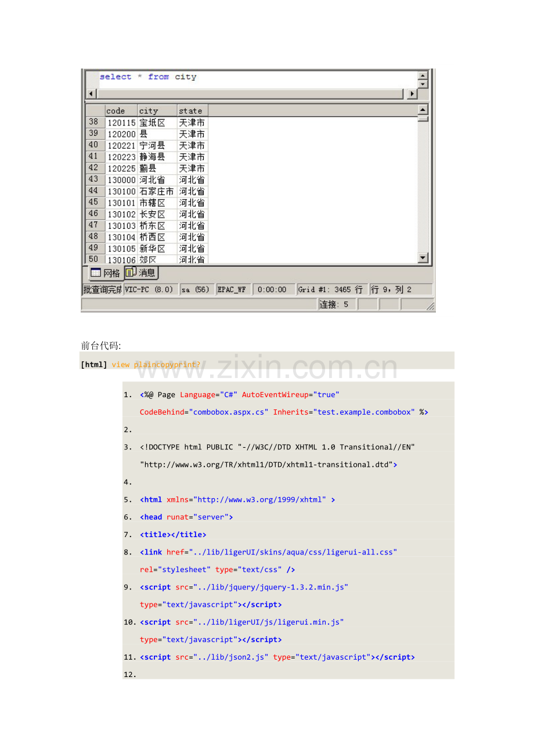Select the 'state' column header
The height and width of the screenshot is (756, 534).
click(192, 110)
